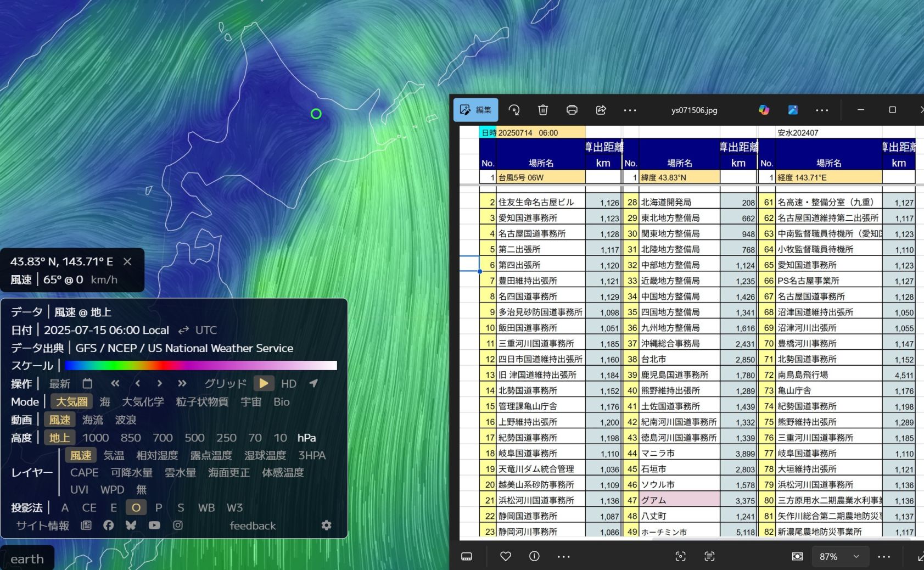Select the UVI layer
Image resolution: width=924 pixels, height=570 pixels.
[x=79, y=489]
